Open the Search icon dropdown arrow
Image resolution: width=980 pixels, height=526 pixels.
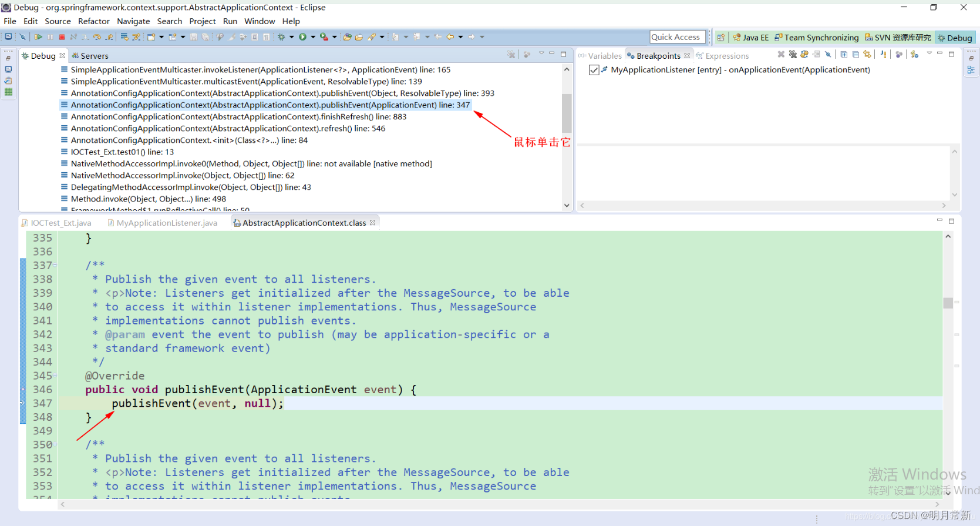click(x=382, y=37)
